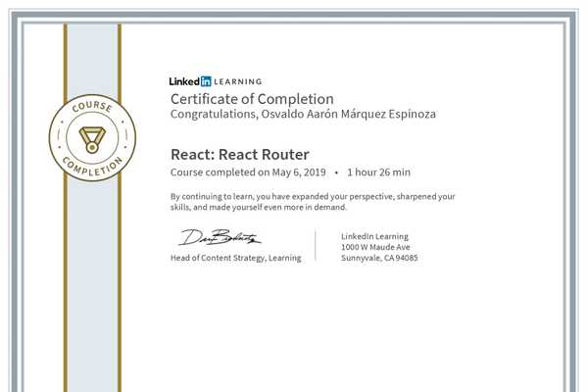Click the 'LinkedIn Learning' address line
Image resolution: width=588 pixels, height=392 pixels.
coord(374,236)
